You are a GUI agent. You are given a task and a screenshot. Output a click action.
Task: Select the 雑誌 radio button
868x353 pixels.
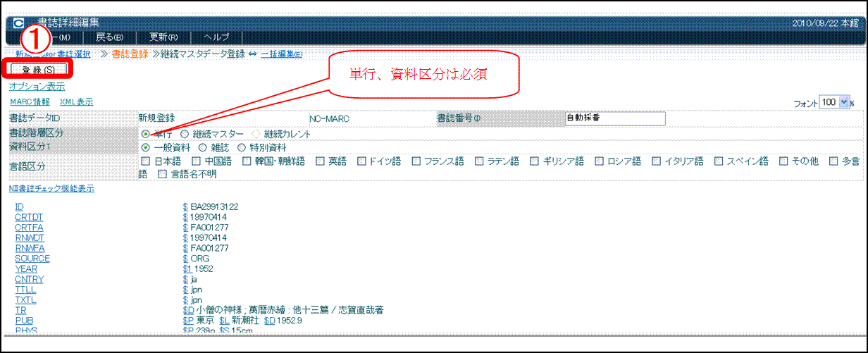(x=203, y=148)
